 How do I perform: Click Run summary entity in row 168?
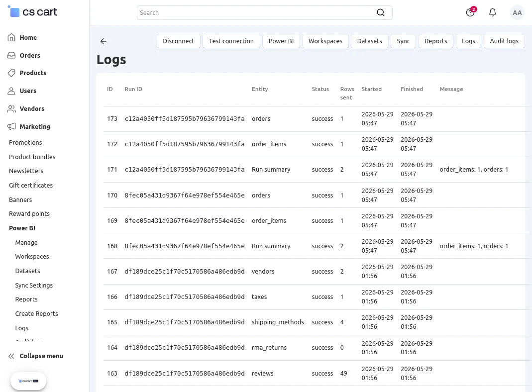coord(271,246)
